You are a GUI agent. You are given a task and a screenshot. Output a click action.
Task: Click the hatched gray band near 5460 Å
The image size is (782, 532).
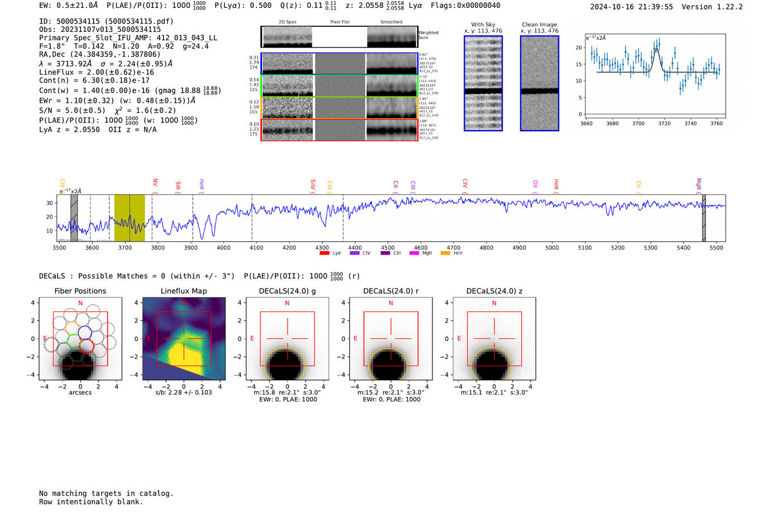coord(704,218)
